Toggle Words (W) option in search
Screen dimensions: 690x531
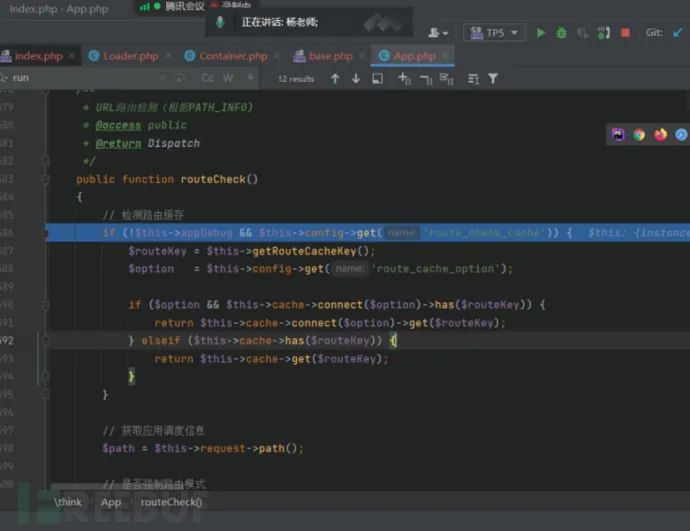pos(228,78)
